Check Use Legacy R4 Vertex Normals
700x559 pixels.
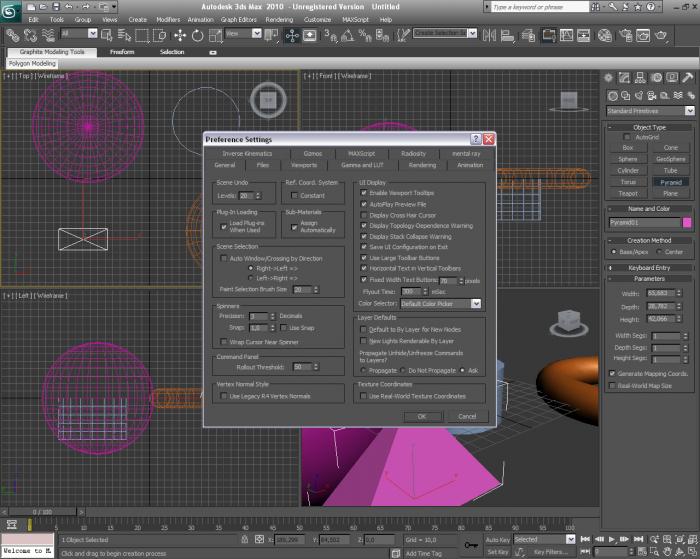click(x=223, y=396)
